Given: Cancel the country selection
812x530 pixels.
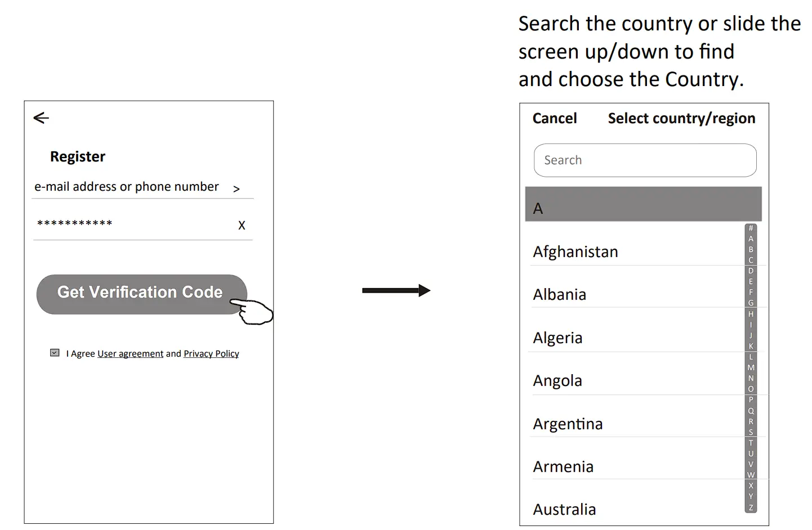Looking at the screenshot, I should pos(554,118).
